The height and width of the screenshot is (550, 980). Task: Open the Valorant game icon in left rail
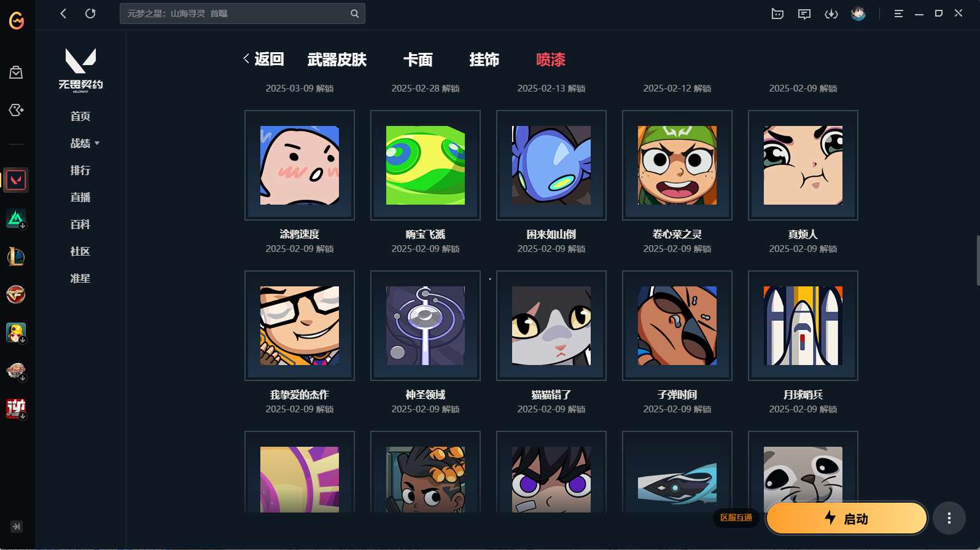tap(16, 180)
